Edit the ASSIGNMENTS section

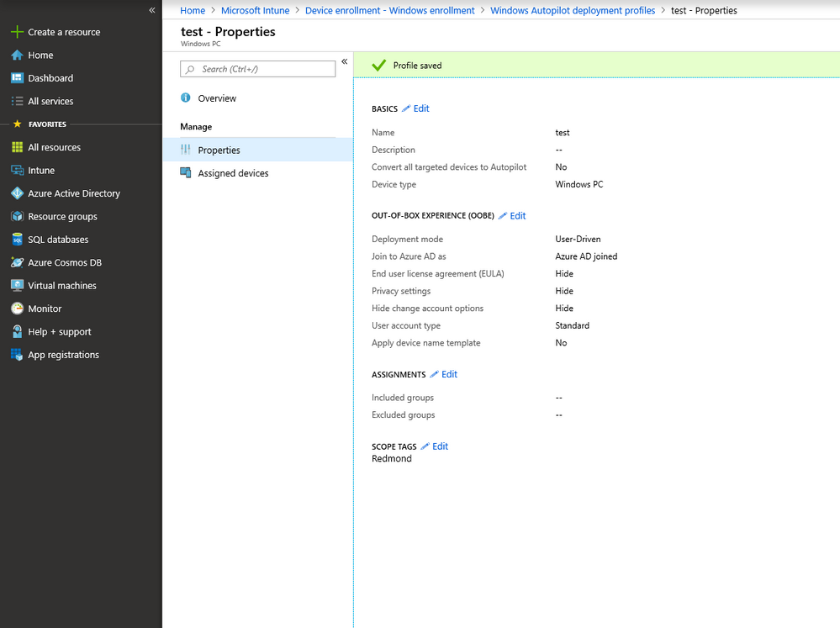click(449, 374)
